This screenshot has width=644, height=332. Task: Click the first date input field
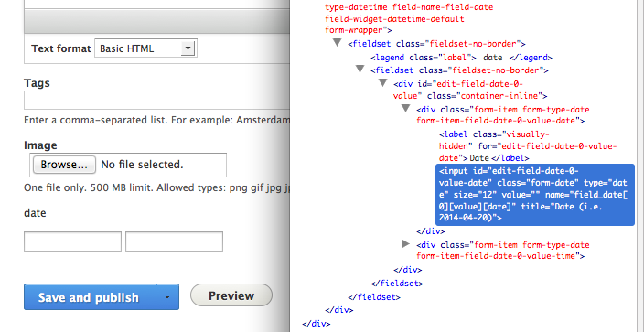(72, 241)
